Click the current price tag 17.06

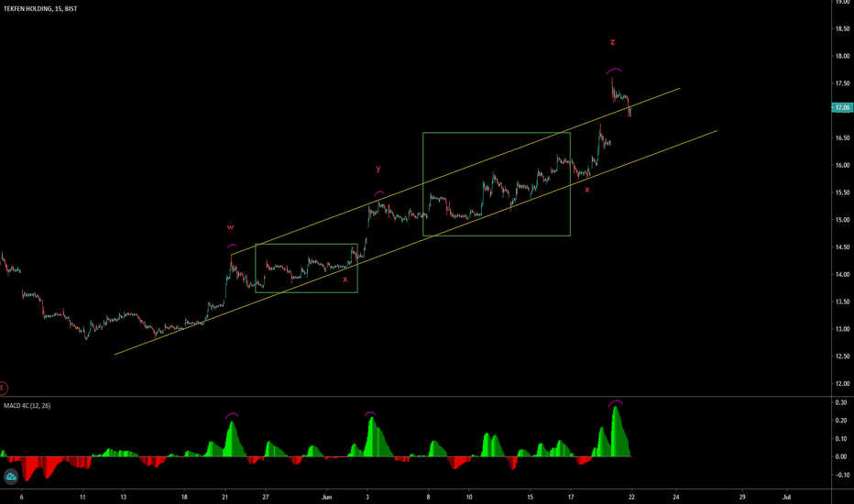(842, 107)
